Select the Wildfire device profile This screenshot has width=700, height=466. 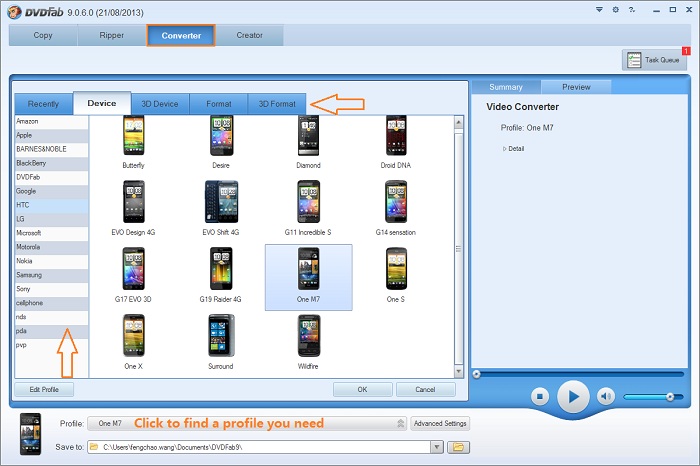(x=308, y=341)
